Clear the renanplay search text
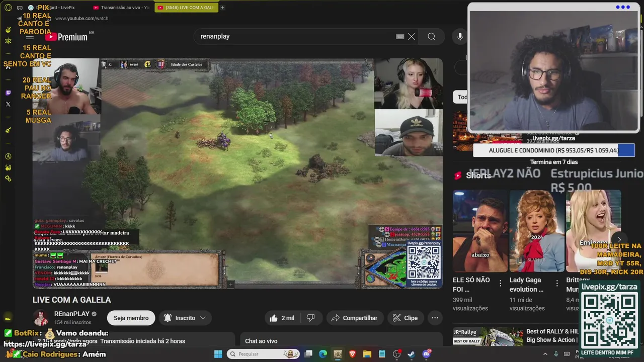Image resolution: width=644 pixels, height=362 pixels. (412, 36)
